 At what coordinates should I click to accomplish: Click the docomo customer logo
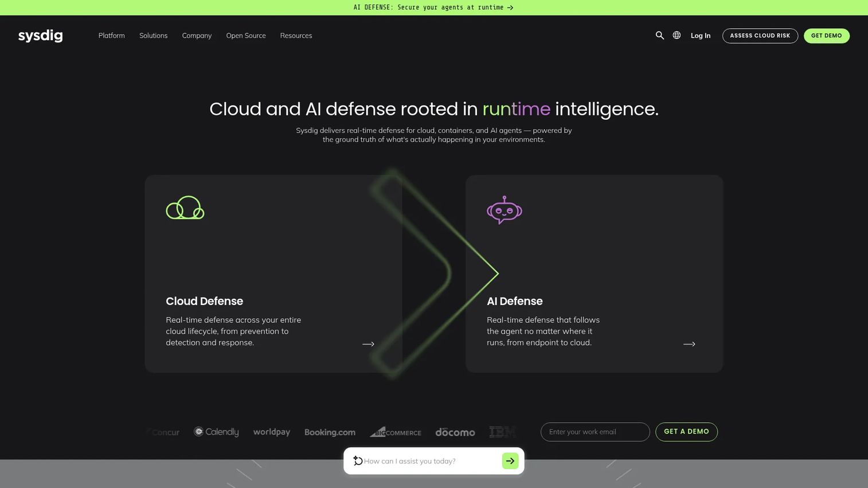click(455, 432)
